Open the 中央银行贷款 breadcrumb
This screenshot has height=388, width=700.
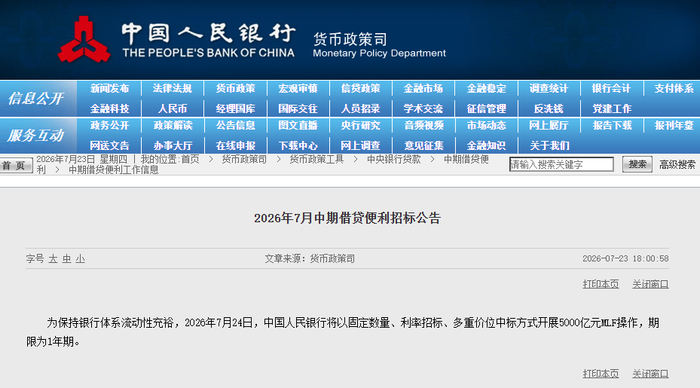(394, 159)
